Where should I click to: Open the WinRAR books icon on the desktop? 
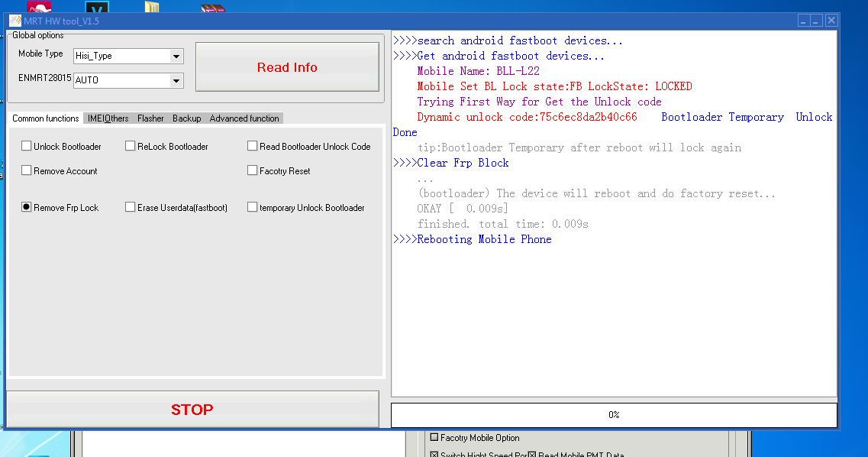tap(212, 8)
